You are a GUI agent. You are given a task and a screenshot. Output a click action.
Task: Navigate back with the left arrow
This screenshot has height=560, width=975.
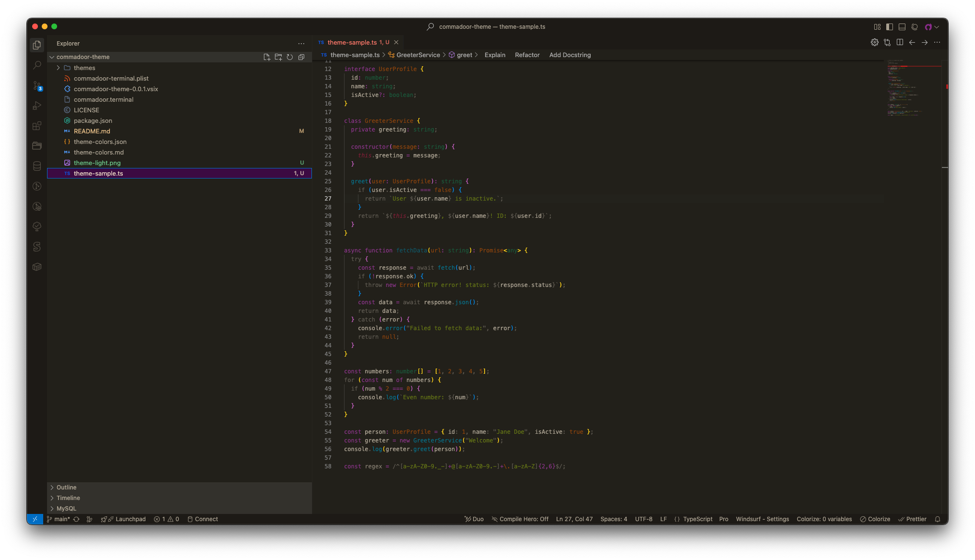[x=912, y=43]
